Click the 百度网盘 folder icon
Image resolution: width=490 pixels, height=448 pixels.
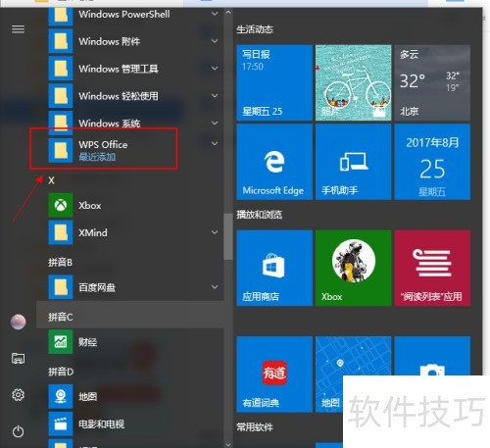point(61,287)
